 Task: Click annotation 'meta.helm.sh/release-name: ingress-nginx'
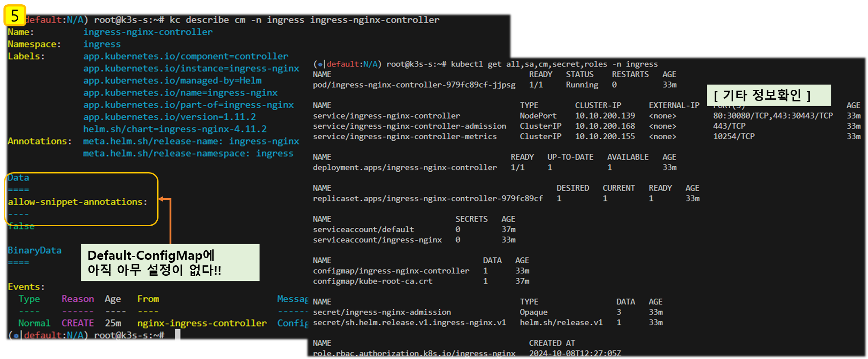(191, 141)
